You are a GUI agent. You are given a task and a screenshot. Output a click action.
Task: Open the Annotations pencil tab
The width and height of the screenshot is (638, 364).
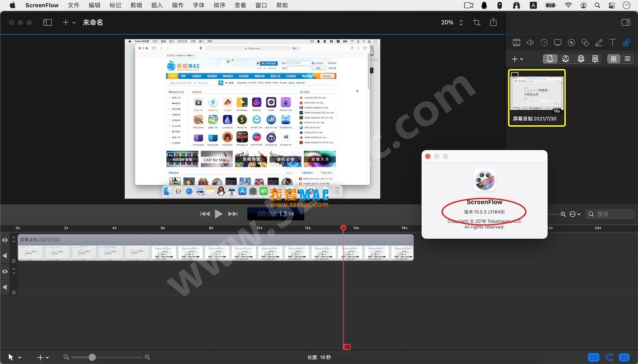tap(599, 43)
